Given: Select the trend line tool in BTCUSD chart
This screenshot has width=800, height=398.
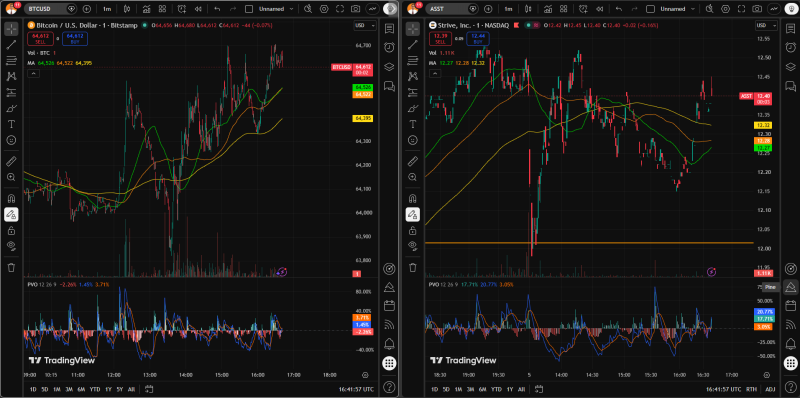Looking at the screenshot, I should (11, 44).
